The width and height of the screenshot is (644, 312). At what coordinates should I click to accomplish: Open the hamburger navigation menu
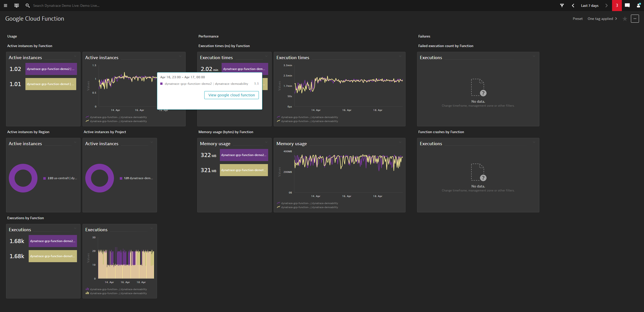point(5,6)
